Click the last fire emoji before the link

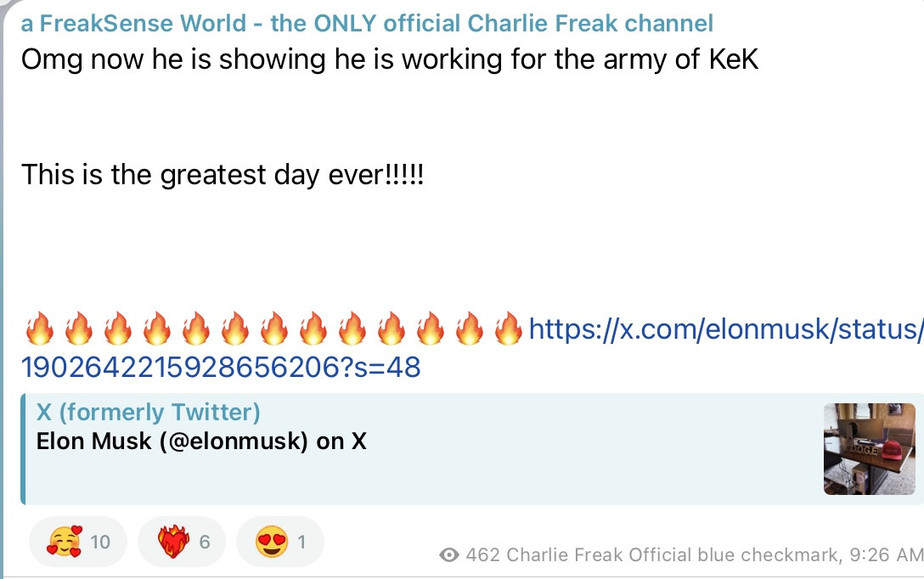[508, 329]
